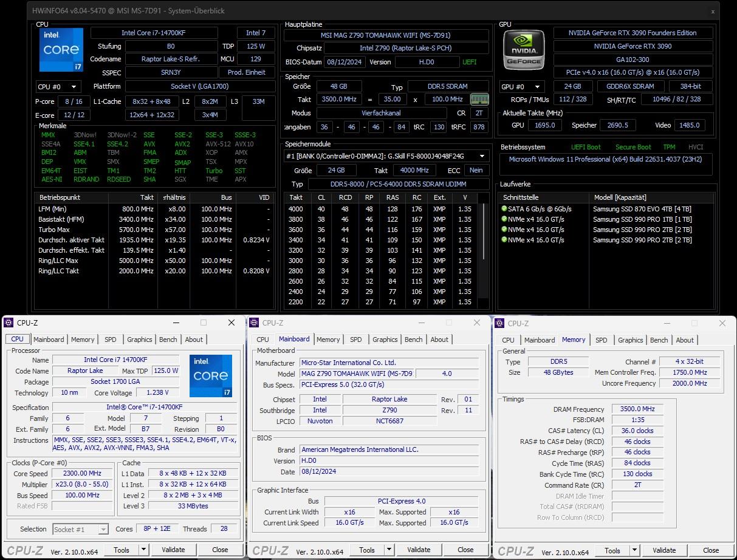737x560 pixels.
Task: Click the NVIDIA GeForce logo in HWiNFO
Action: coord(524,50)
